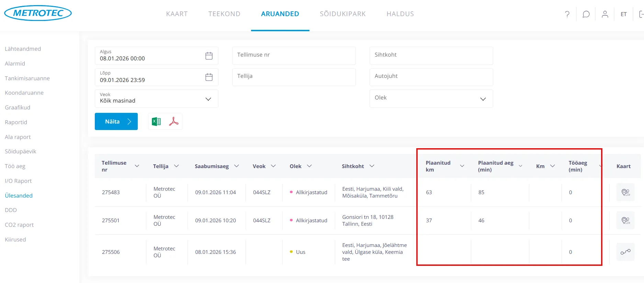Show map location for order 275483
The image size is (644, 283).
pyautogui.click(x=625, y=192)
